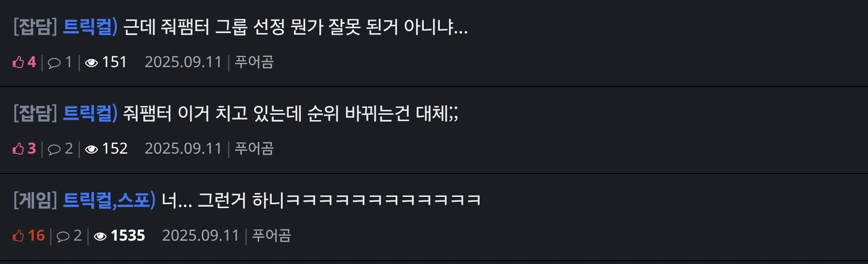Click [잡담] category label on first post
Viewport: 868px width, 264px height.
pos(35,27)
